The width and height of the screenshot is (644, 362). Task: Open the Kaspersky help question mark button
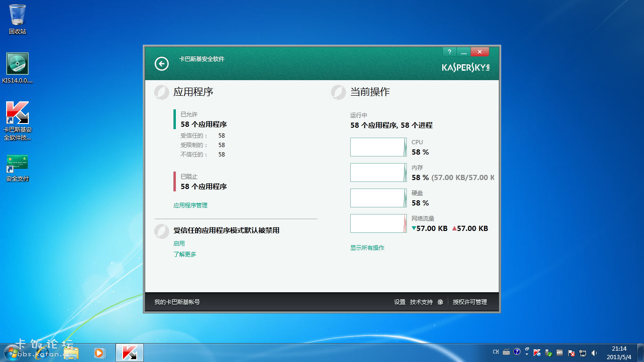tap(449, 51)
